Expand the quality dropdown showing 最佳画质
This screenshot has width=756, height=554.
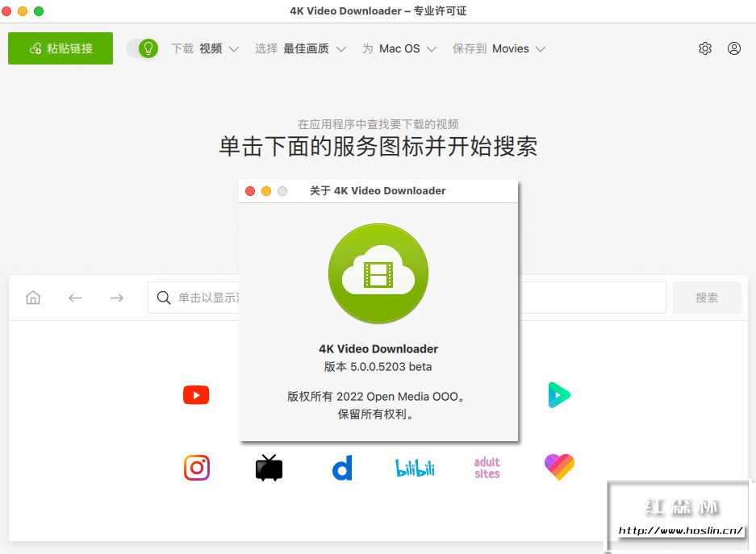[300, 48]
